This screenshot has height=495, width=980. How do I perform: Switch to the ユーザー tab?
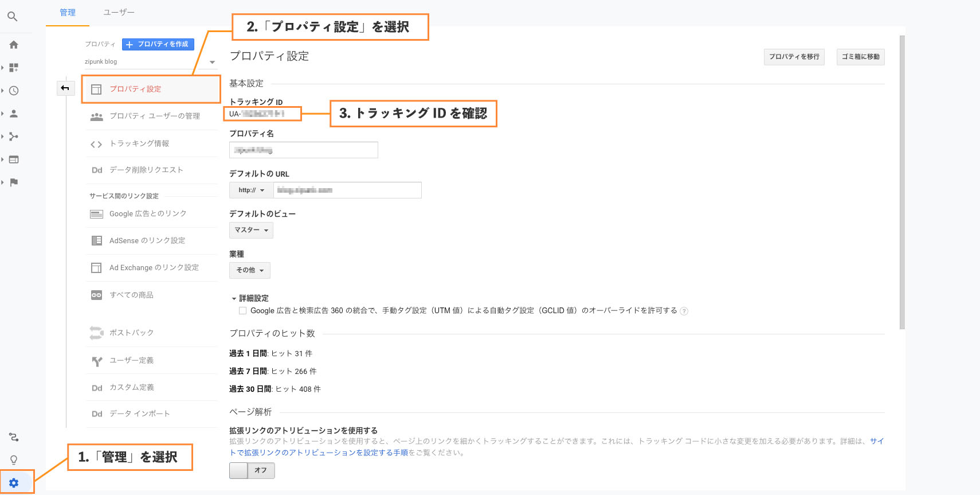click(x=119, y=13)
